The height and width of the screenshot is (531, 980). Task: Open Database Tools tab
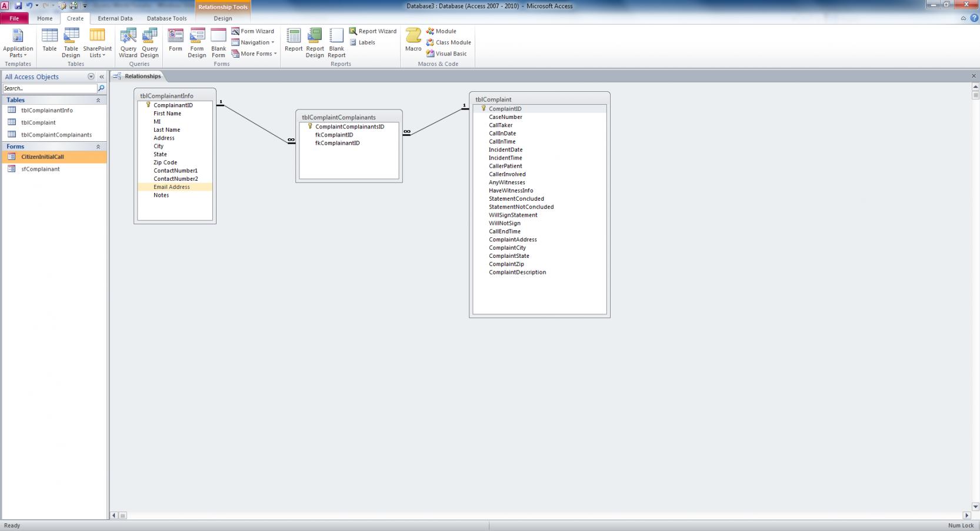click(166, 18)
